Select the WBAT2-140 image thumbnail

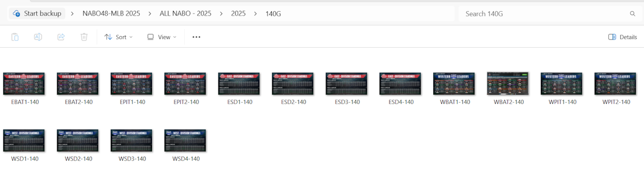pyautogui.click(x=508, y=83)
